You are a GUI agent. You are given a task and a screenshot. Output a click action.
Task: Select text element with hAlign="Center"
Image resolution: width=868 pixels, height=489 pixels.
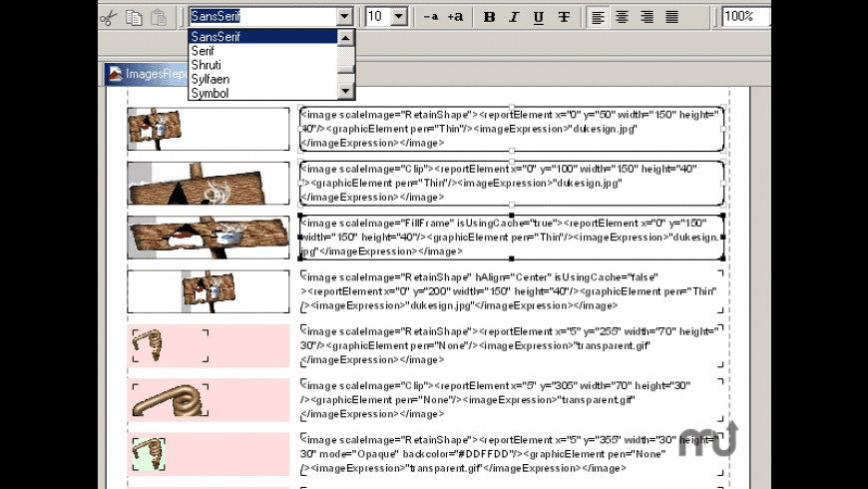click(512, 291)
